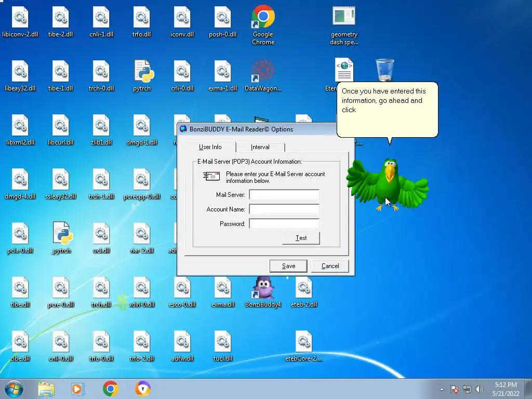Show hidden system tray icons
This screenshot has height=399, width=532.
pyautogui.click(x=442, y=390)
